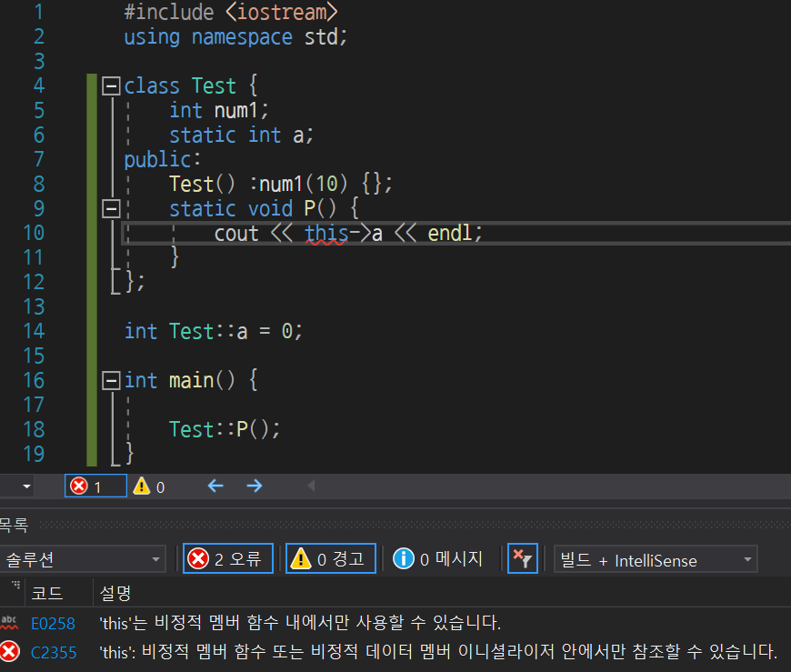791x672 pixels.
Task: Click line number 14 in the gutter
Action: point(34,332)
